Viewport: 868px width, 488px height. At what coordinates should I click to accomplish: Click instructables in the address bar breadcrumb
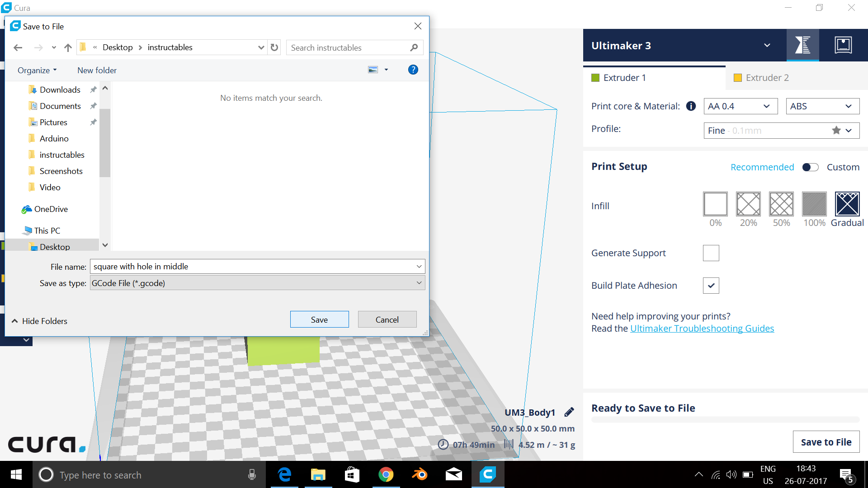(x=170, y=47)
